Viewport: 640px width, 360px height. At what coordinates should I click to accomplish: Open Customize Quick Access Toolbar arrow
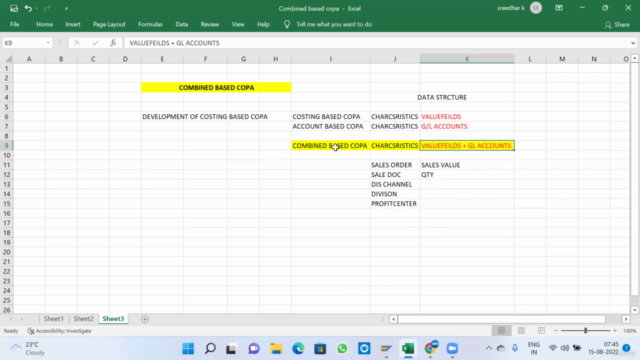pos(66,9)
